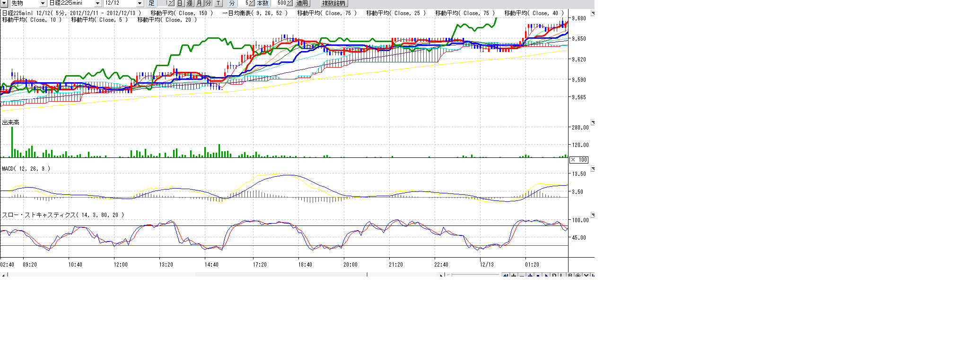Open the 先物 product type dropdown
Screen dimensions: 980x363
(x=42, y=3)
